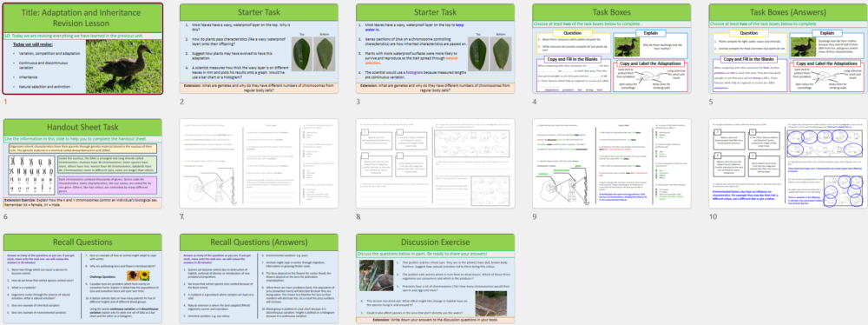Click the slide number label "6"

[x=5, y=217]
